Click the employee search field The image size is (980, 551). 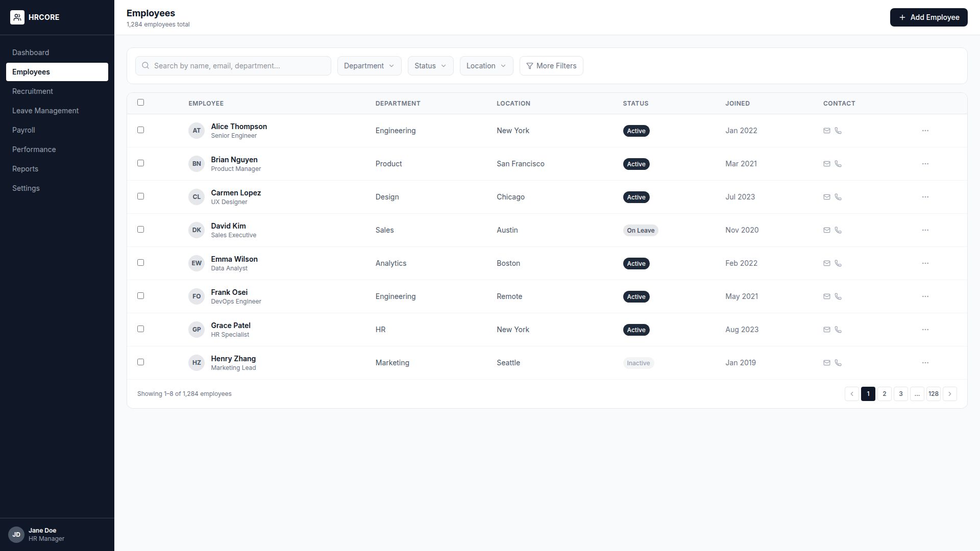point(233,66)
